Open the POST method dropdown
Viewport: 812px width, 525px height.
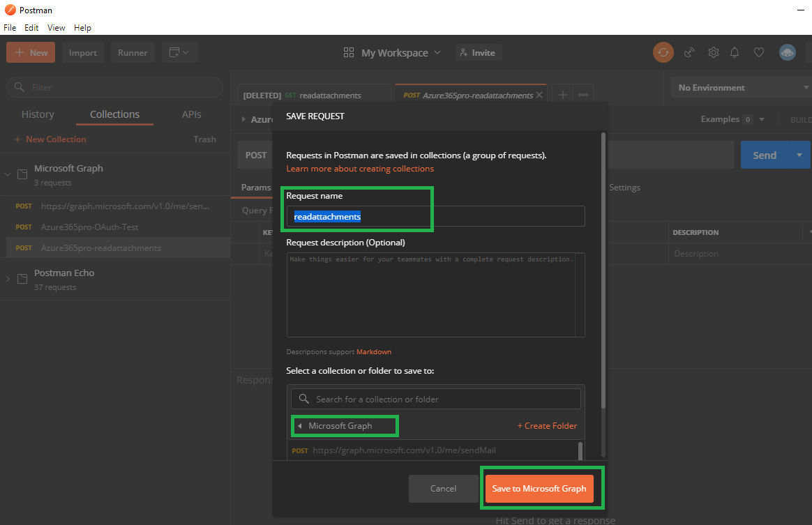click(x=256, y=155)
